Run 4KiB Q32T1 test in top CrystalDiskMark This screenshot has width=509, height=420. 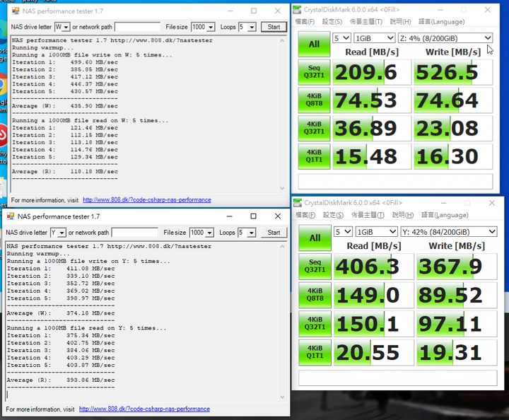point(314,128)
